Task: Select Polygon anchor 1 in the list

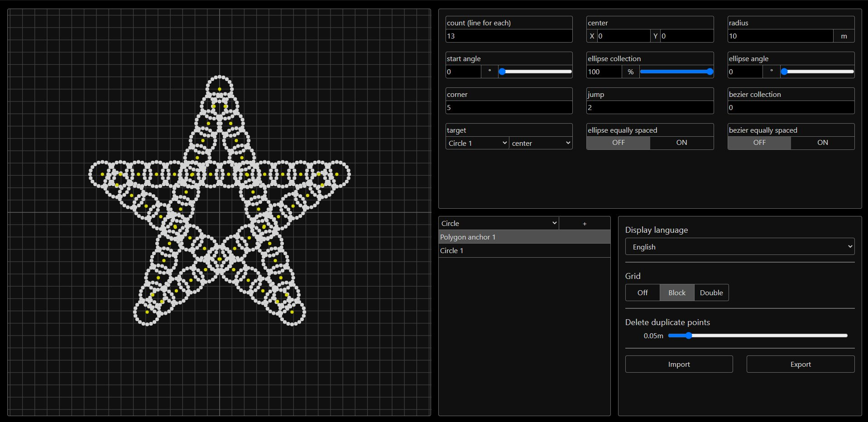Action: tap(524, 237)
